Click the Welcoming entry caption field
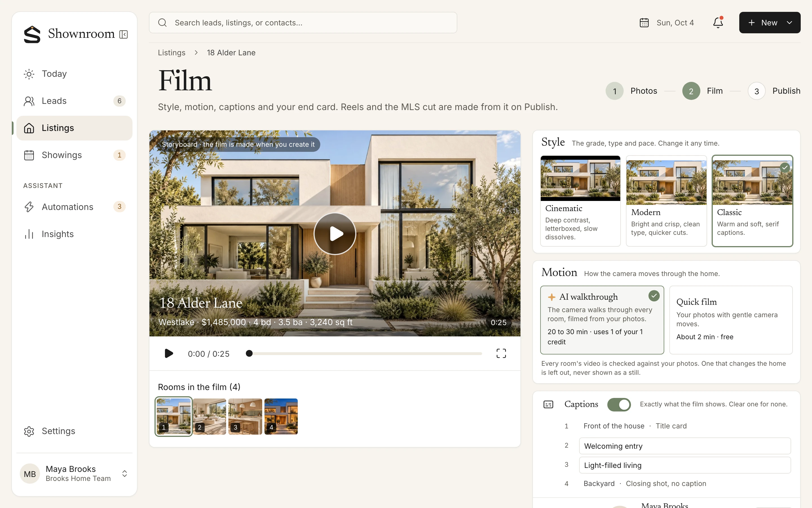Image resolution: width=812 pixels, height=508 pixels. point(685,446)
